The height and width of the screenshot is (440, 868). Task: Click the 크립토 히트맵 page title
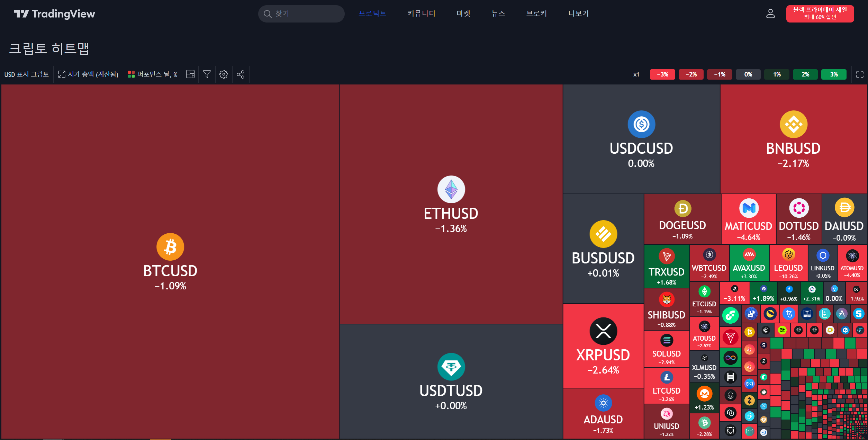49,48
